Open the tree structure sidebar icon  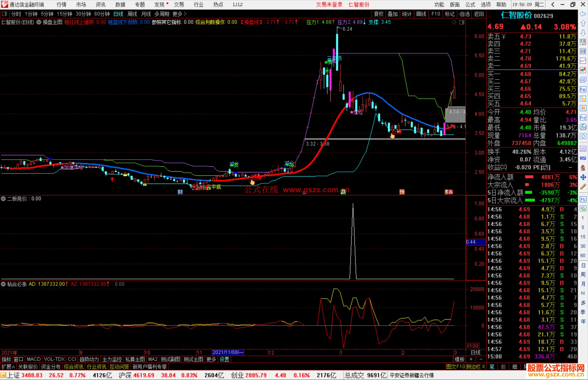click(x=583, y=99)
